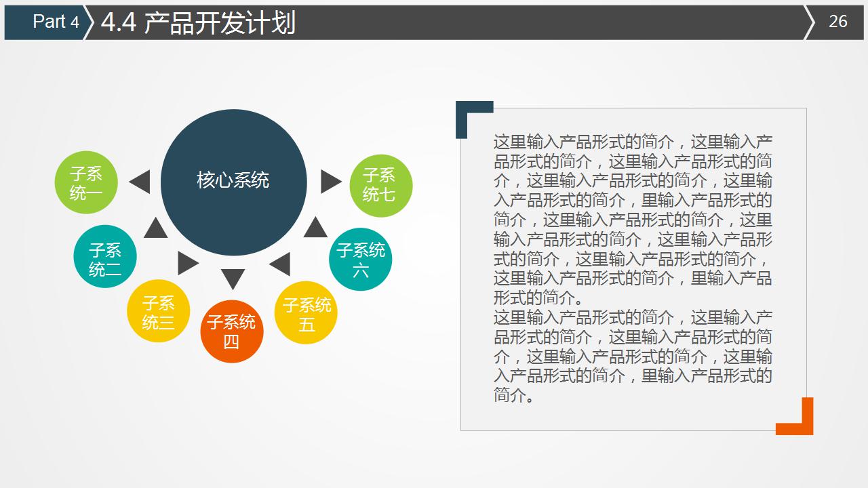Click the chevron beside the page number
The height and width of the screenshot is (488, 868).
click(808, 21)
